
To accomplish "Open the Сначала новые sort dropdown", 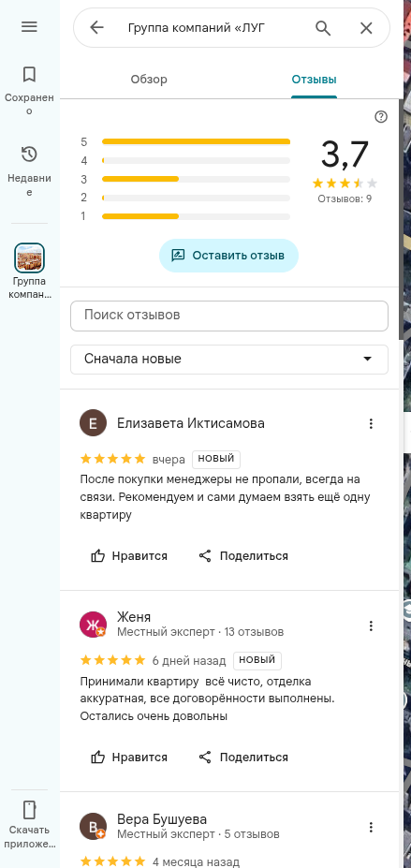I will pyautogui.click(x=229, y=360).
